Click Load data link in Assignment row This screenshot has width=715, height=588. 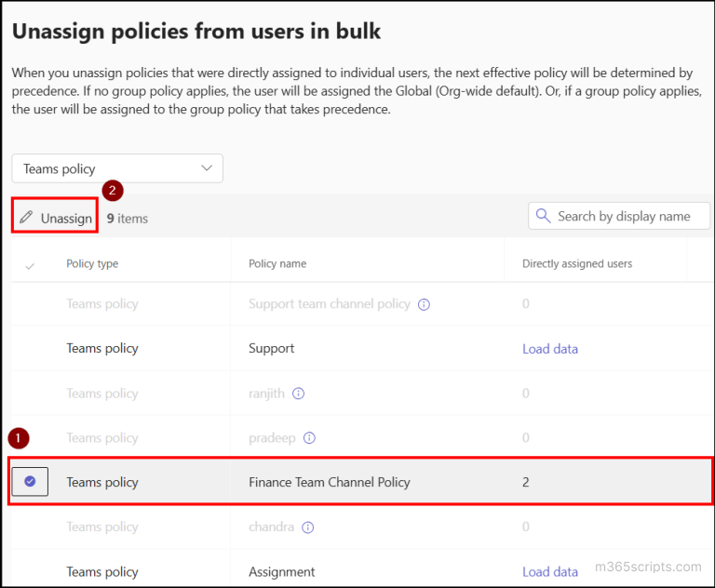[x=550, y=572]
